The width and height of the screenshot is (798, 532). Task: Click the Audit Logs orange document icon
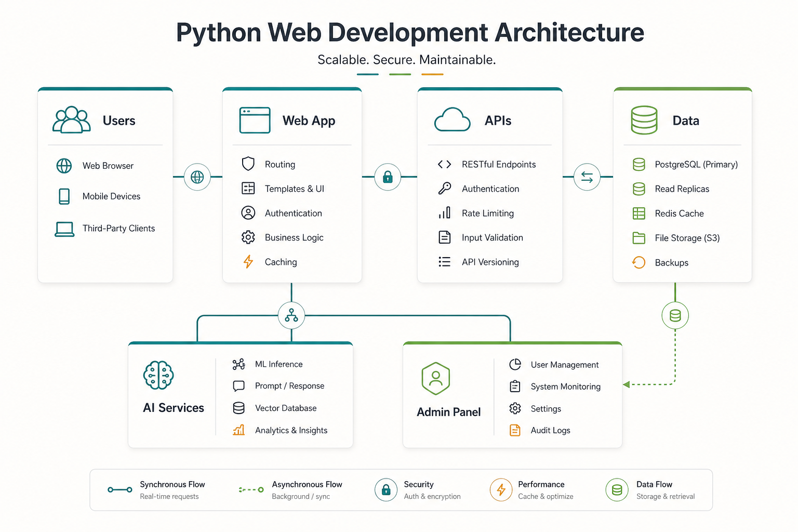click(515, 430)
